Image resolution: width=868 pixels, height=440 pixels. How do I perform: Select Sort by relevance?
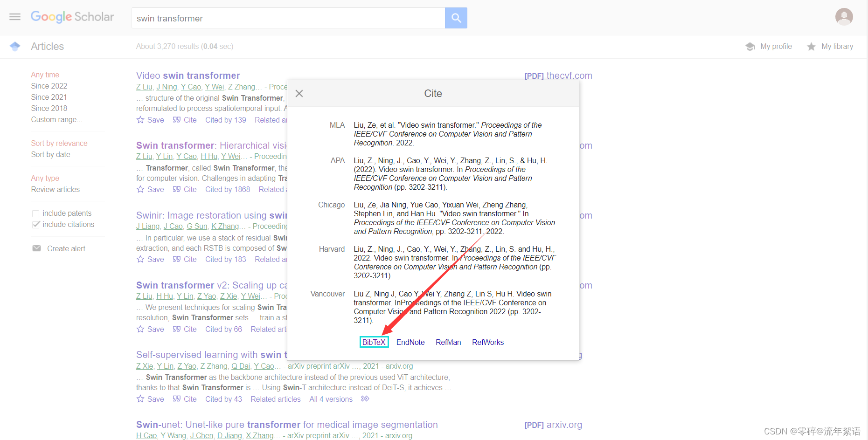(x=59, y=143)
